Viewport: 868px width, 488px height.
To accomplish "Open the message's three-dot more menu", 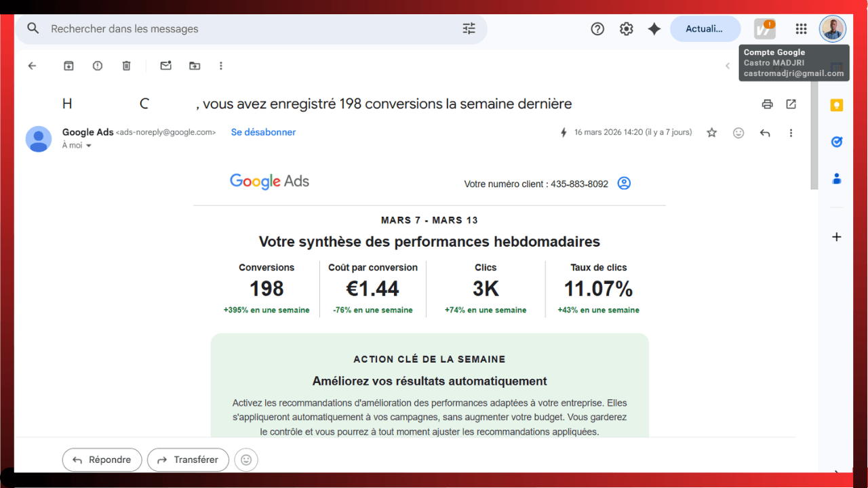I will [x=791, y=133].
